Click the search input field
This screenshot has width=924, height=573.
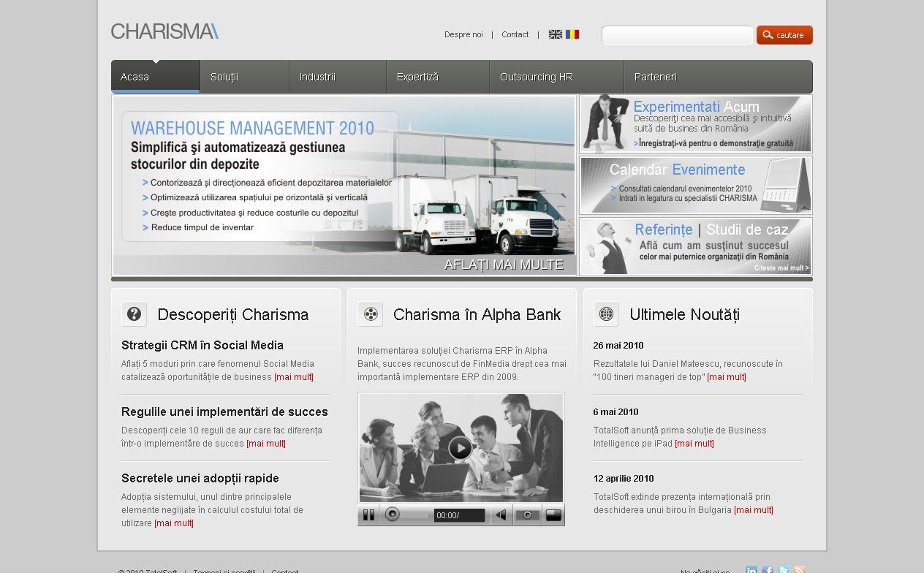pyautogui.click(x=677, y=35)
